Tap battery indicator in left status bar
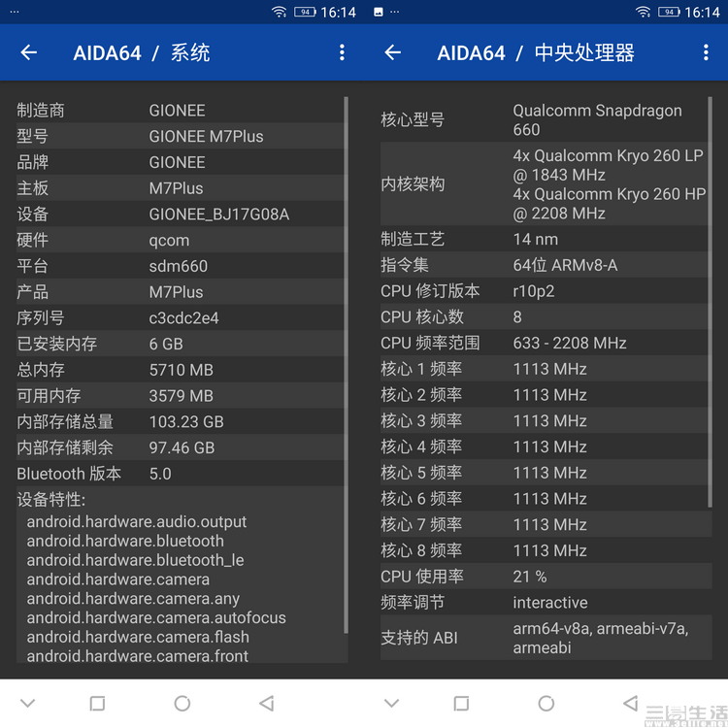Screen dimensions: 728x728 point(305,12)
